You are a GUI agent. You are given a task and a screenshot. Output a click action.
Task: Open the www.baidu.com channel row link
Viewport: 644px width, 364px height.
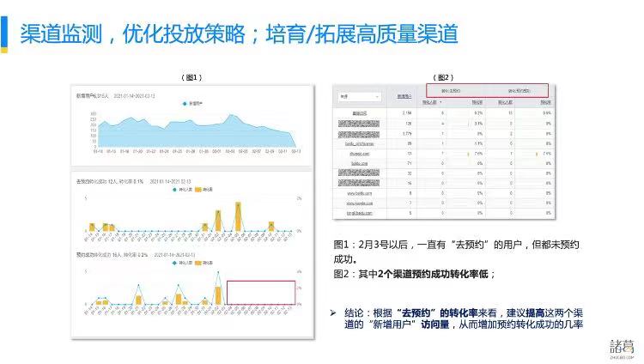tap(360, 193)
